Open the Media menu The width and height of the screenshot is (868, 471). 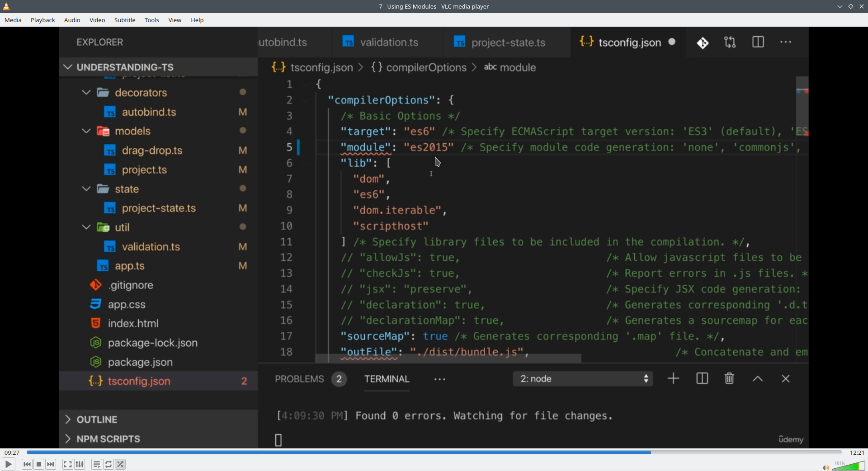pos(13,20)
